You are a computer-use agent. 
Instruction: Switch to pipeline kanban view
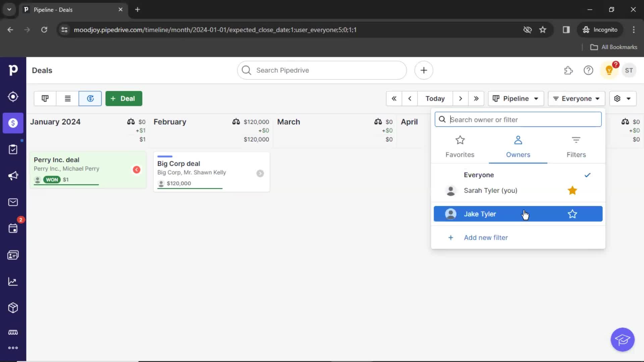pyautogui.click(x=45, y=99)
